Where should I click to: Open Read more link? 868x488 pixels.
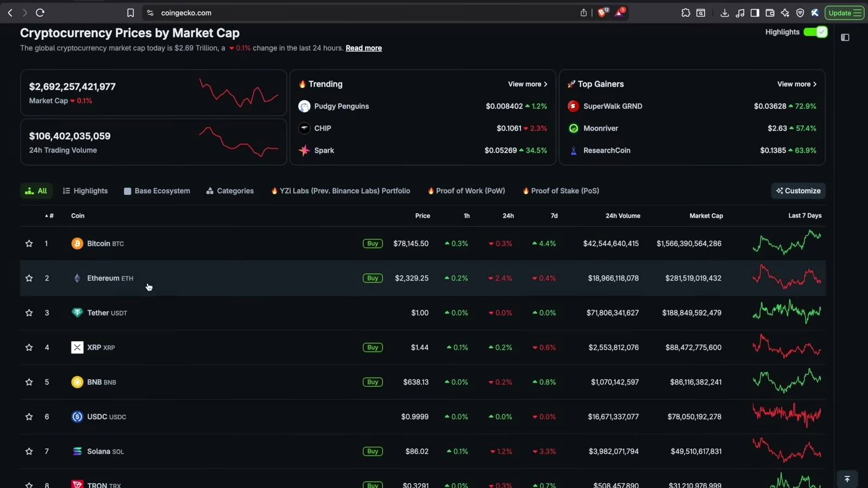363,48
